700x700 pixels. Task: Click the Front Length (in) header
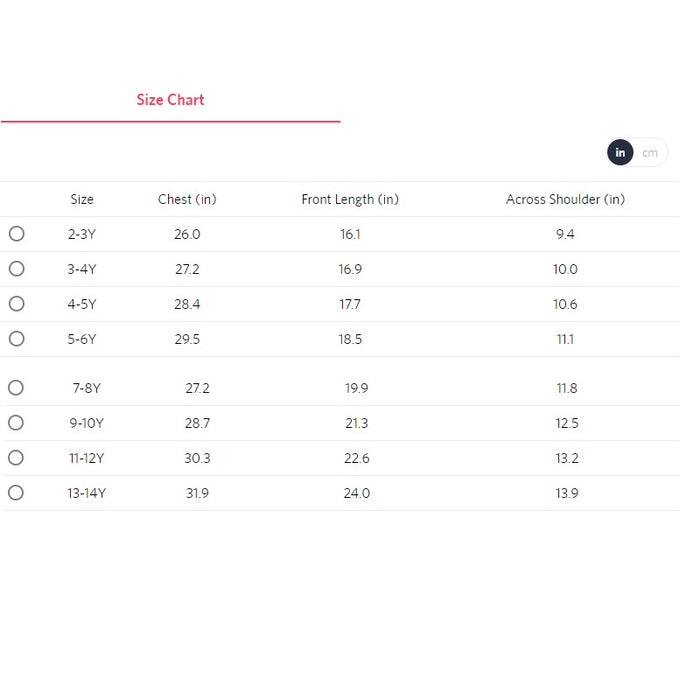pyautogui.click(x=350, y=199)
